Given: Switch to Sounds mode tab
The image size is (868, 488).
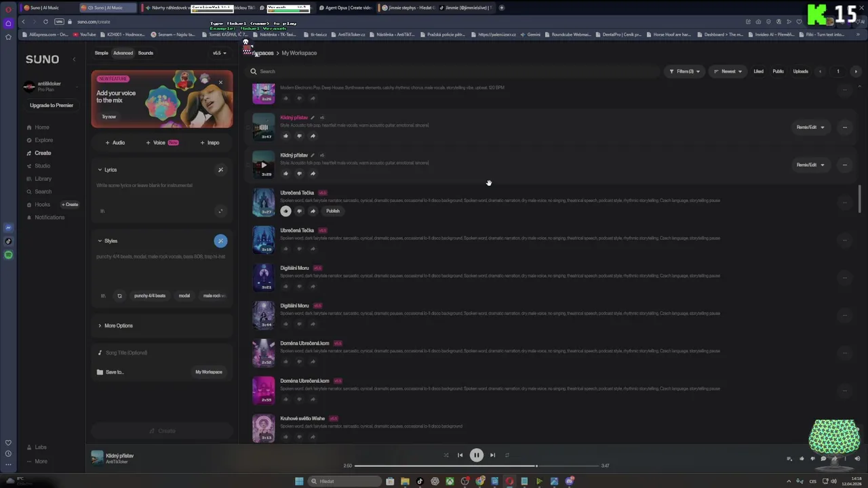Looking at the screenshot, I should [x=146, y=53].
